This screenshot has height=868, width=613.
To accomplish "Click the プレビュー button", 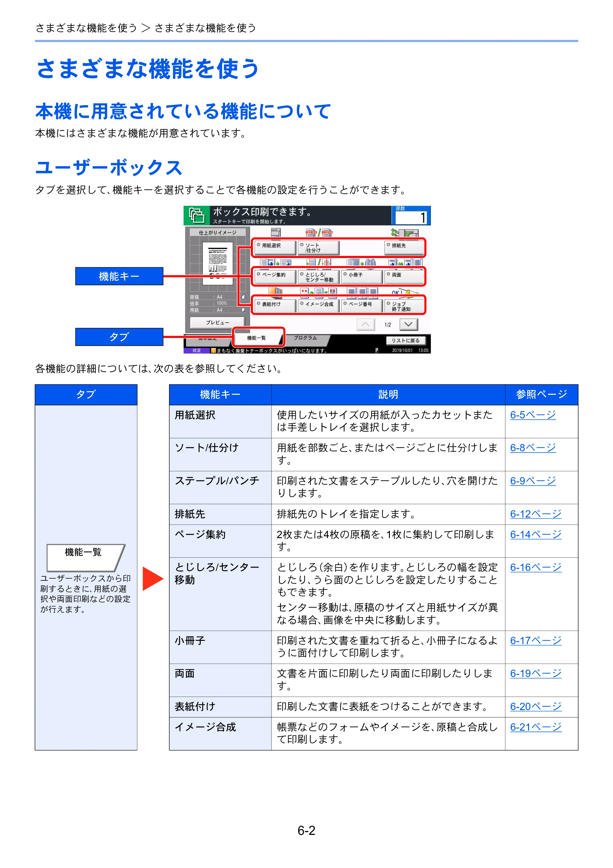I will pos(217,323).
